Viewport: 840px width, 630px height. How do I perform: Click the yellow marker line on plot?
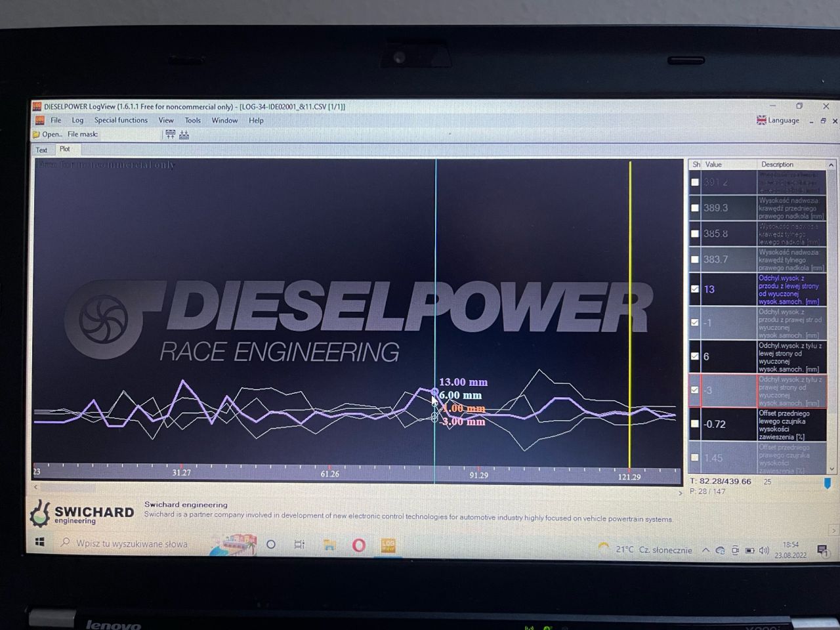pyautogui.click(x=630, y=315)
